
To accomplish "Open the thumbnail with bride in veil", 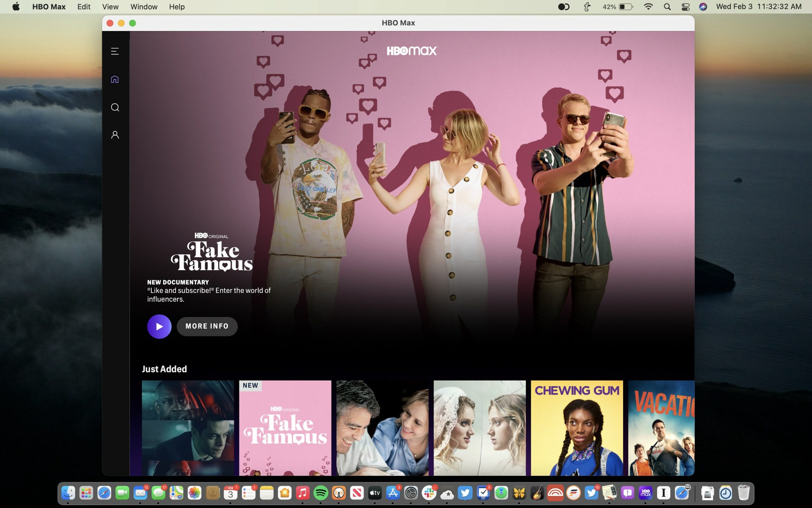I will pyautogui.click(x=480, y=428).
